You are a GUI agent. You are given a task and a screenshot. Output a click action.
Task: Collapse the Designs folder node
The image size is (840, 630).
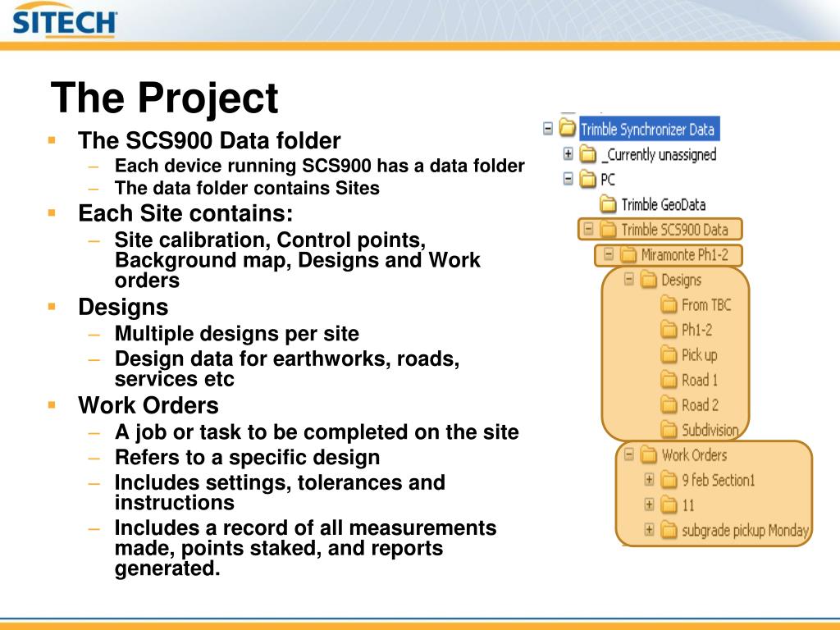pyautogui.click(x=629, y=280)
